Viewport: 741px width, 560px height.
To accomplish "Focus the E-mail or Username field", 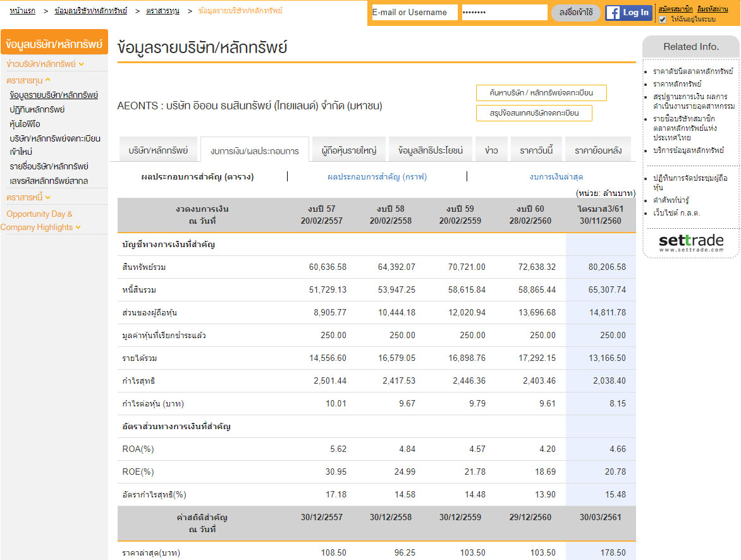I will (x=414, y=12).
